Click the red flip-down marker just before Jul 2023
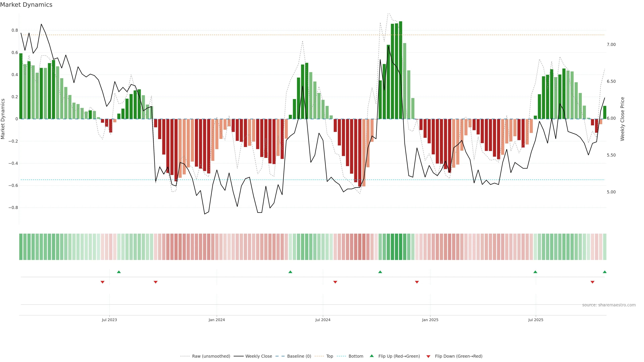This screenshot has height=362, width=644. [x=102, y=282]
